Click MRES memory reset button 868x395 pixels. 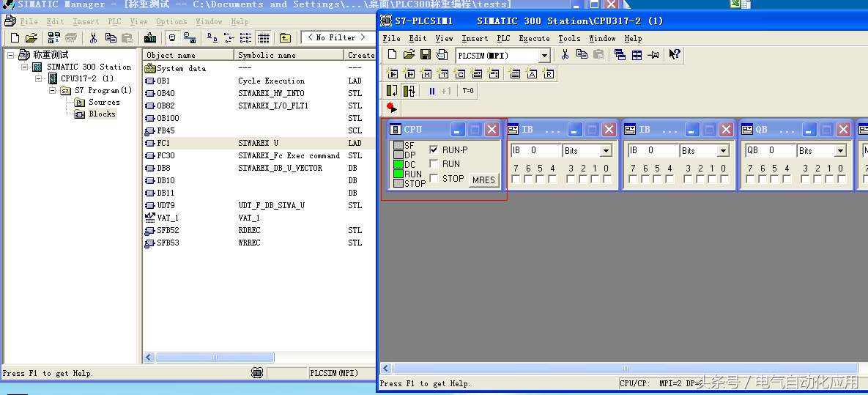[483, 180]
